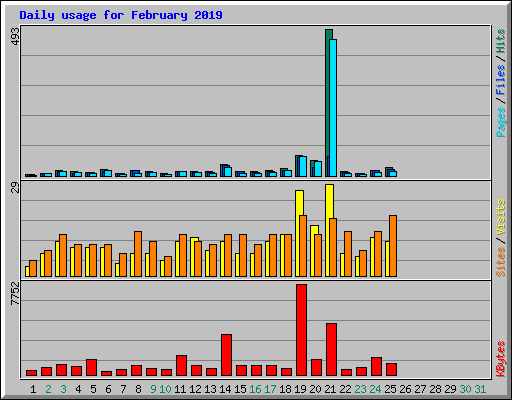
Task: Click day 5 on the x-axis
Action: [93, 389]
